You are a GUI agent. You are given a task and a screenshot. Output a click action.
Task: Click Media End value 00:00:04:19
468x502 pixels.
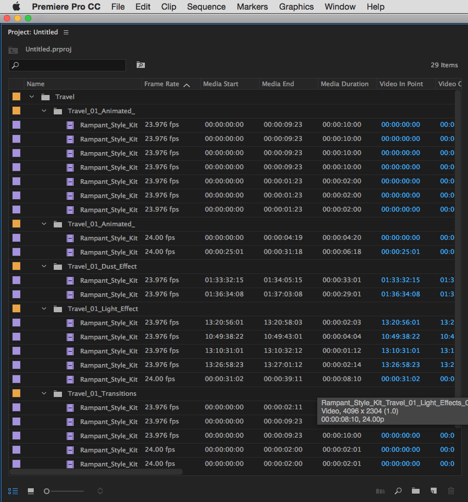(x=283, y=238)
